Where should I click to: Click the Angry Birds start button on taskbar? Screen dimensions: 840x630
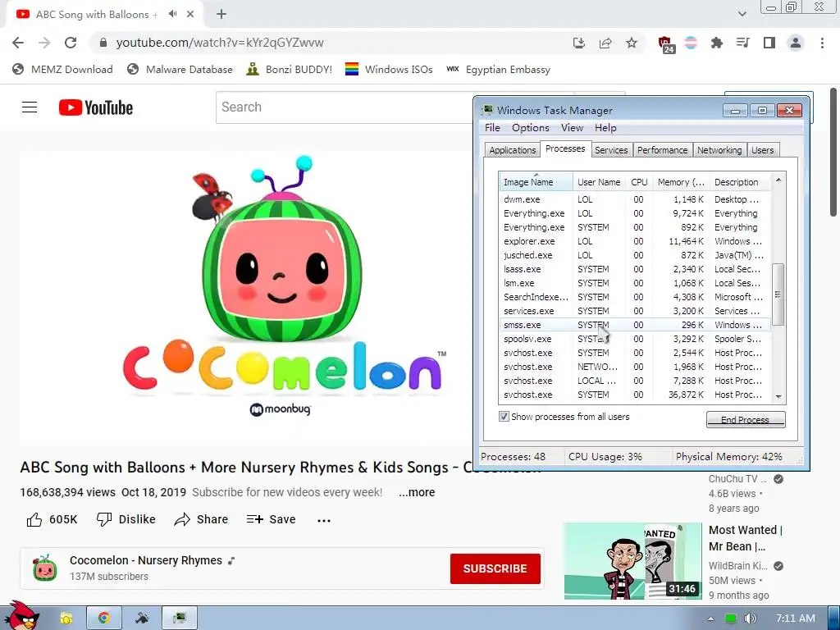point(21,615)
